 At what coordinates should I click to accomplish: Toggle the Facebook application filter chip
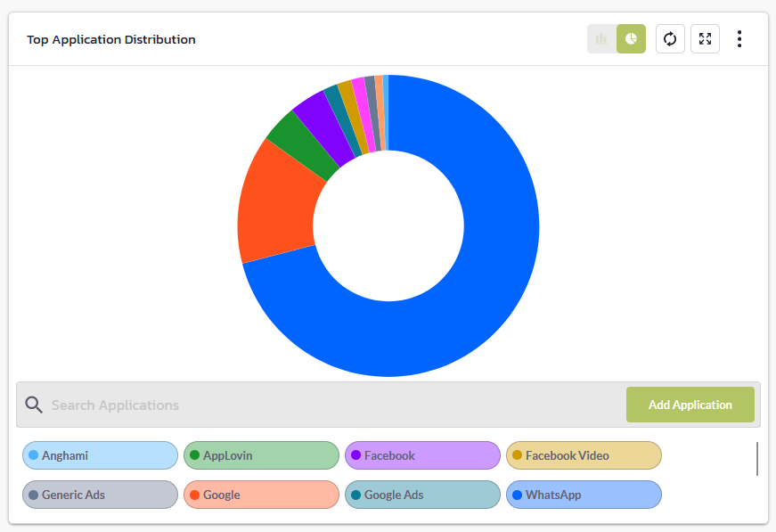422,455
